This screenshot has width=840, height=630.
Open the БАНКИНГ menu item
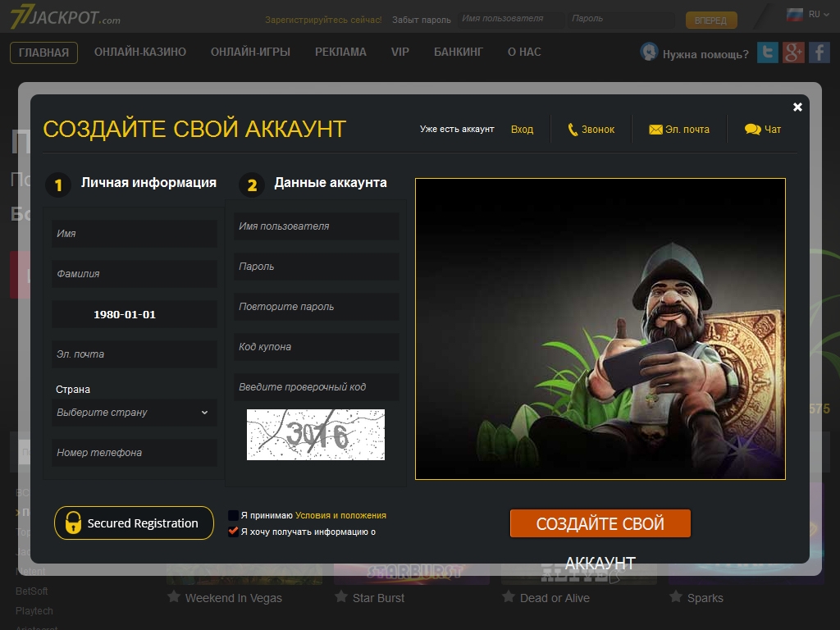459,52
